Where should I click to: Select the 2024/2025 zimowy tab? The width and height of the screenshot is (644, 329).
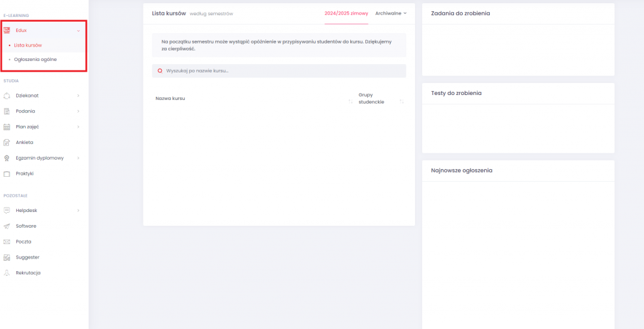click(347, 13)
